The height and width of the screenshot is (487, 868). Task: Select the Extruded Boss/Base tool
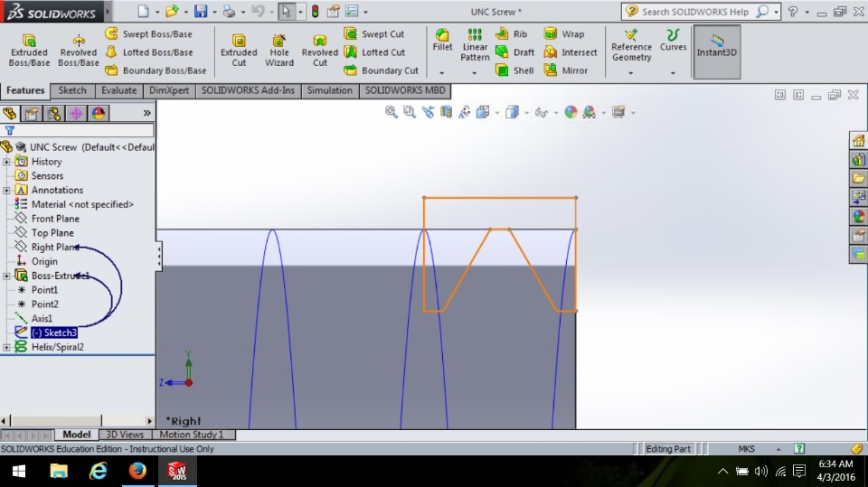click(29, 50)
